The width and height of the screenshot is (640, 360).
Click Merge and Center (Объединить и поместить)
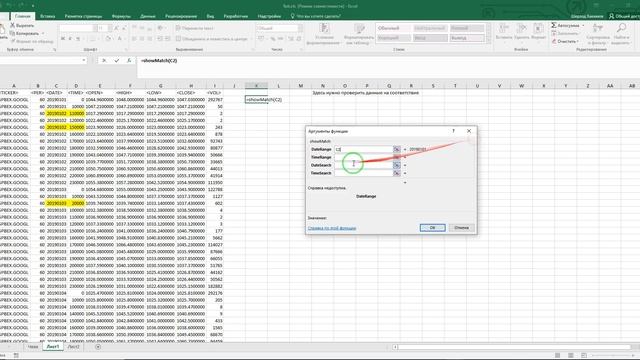click(x=211, y=39)
